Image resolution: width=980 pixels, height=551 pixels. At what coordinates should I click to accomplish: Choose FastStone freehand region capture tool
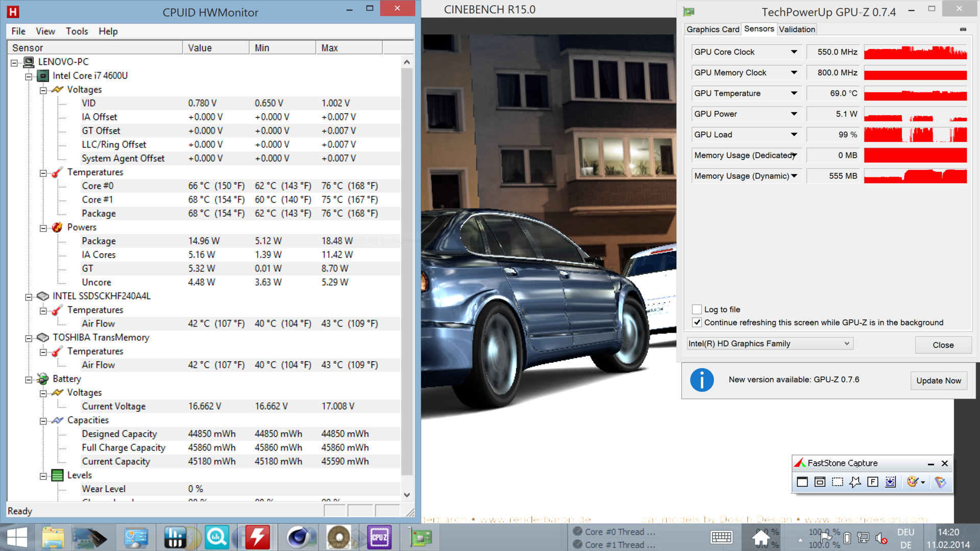pyautogui.click(x=855, y=482)
